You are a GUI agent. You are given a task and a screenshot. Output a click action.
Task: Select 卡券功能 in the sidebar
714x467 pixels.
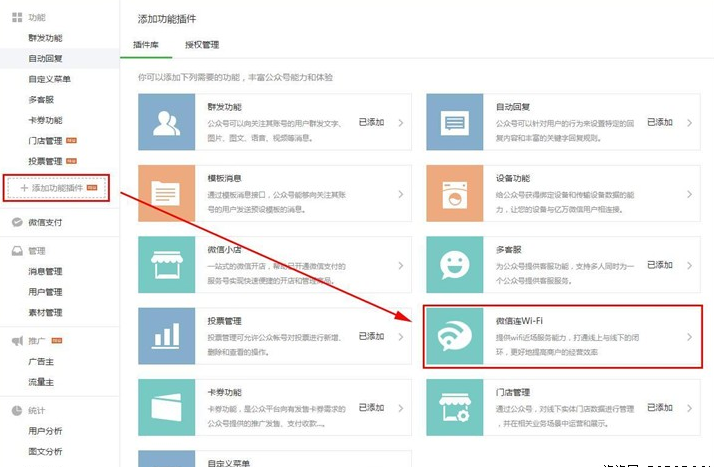[46, 120]
